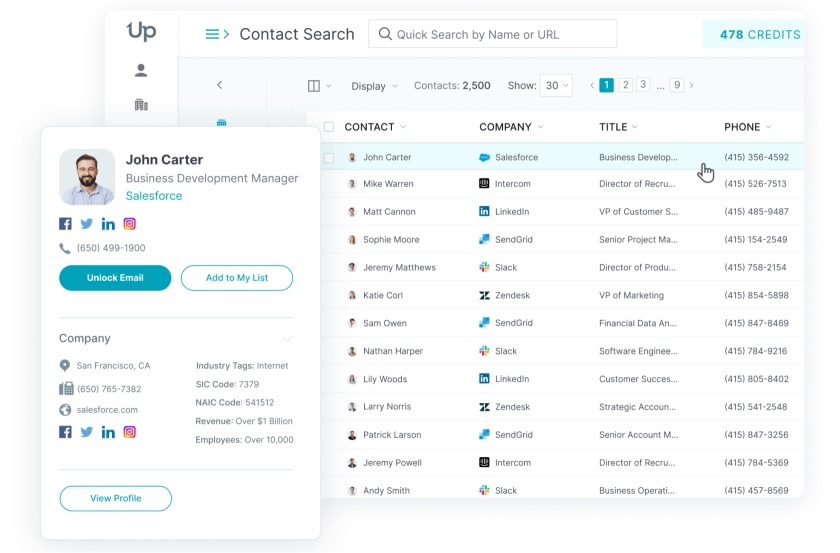Open the Up logo home link

141,31
